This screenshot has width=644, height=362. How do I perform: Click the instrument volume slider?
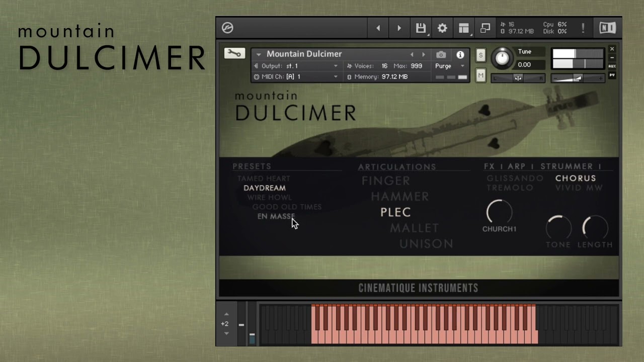tap(578, 78)
